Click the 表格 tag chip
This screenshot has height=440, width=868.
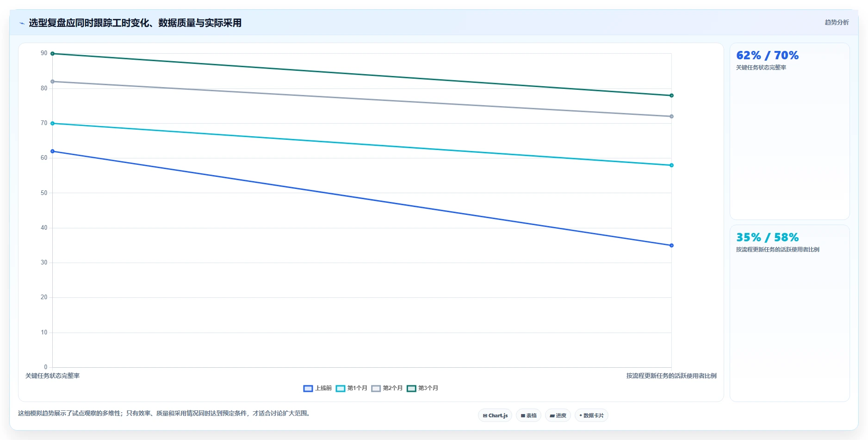pyautogui.click(x=528, y=415)
